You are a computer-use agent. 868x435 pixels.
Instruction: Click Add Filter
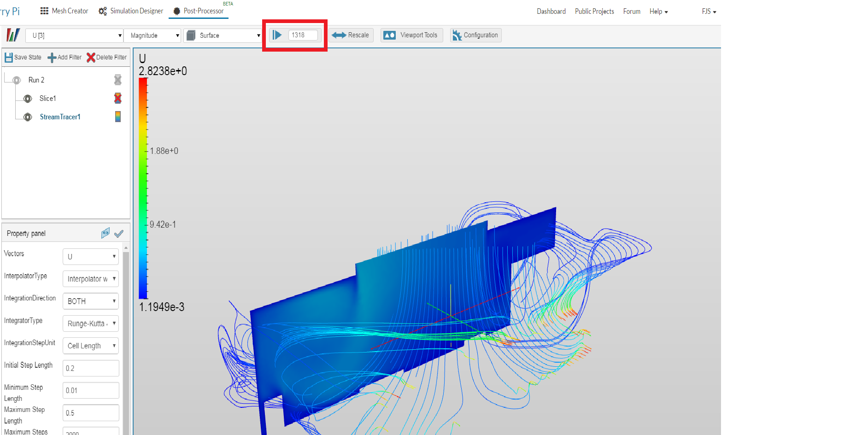coord(65,57)
